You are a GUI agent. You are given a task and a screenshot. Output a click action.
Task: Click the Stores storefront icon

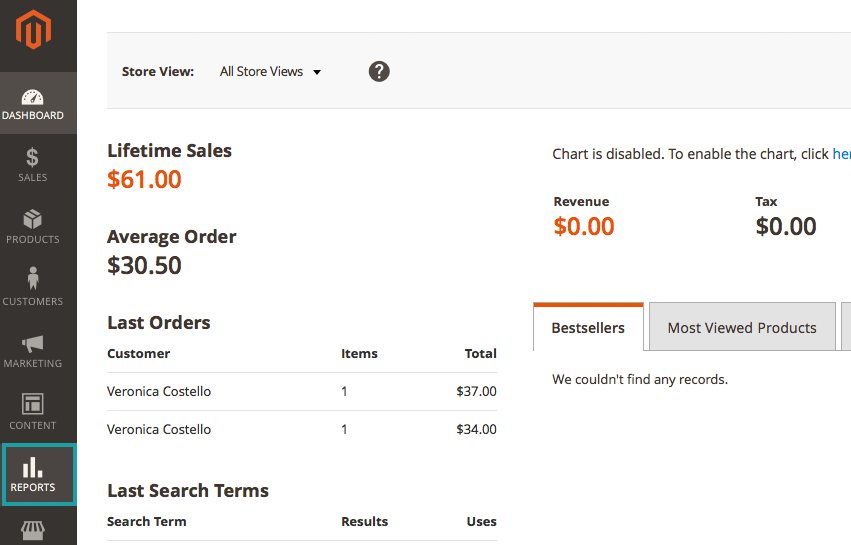33,530
